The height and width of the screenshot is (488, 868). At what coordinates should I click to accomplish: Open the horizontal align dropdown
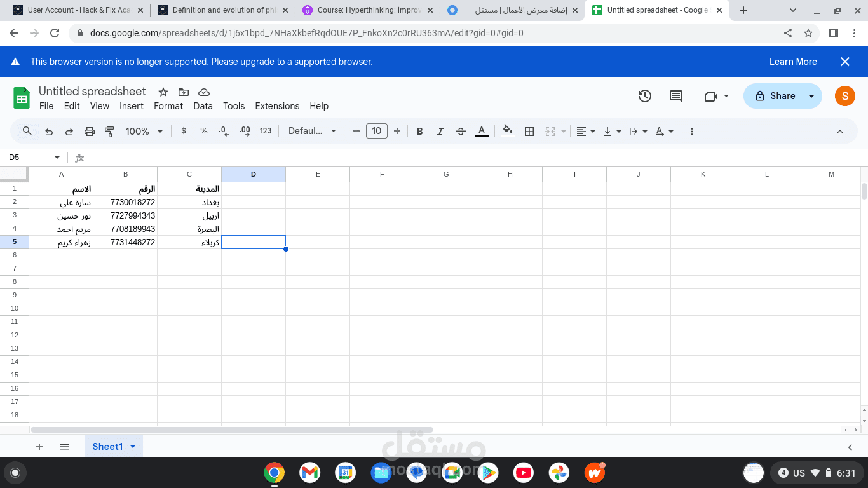586,131
